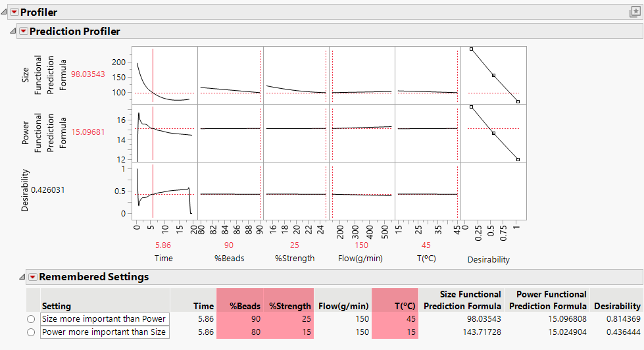Click the Flow(g/min) axis label

coord(360,259)
